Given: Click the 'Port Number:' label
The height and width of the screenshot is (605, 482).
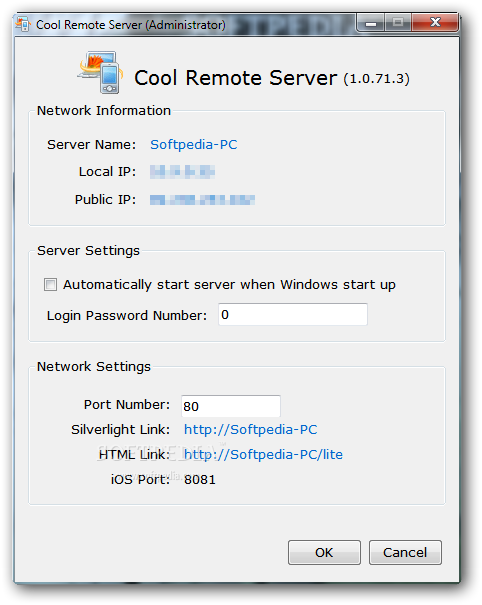Looking at the screenshot, I should coord(127,404).
